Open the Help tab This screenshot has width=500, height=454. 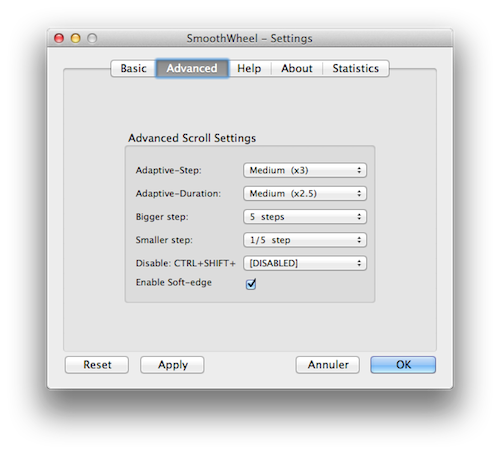(x=249, y=68)
